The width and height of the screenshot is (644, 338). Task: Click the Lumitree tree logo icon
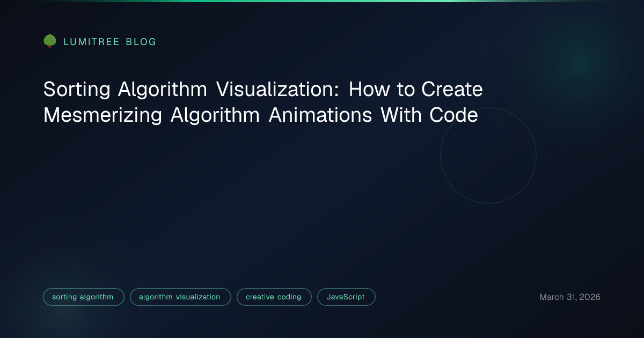[50, 41]
